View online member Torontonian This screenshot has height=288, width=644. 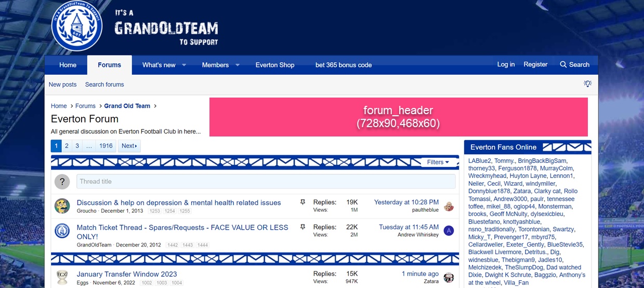pos(533,229)
